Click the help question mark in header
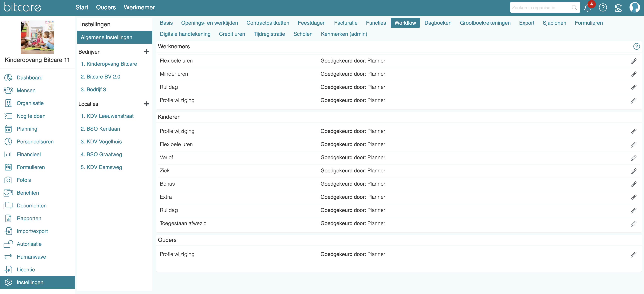The height and width of the screenshot is (294, 644). tap(603, 8)
